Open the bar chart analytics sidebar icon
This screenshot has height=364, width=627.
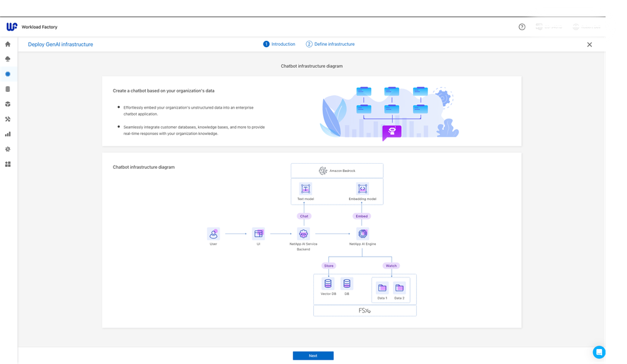(8, 134)
